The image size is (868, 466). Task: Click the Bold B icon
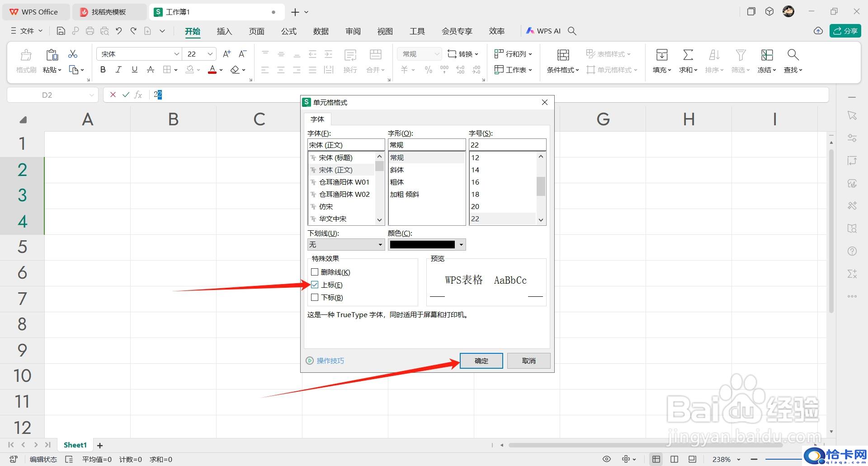[x=103, y=70]
